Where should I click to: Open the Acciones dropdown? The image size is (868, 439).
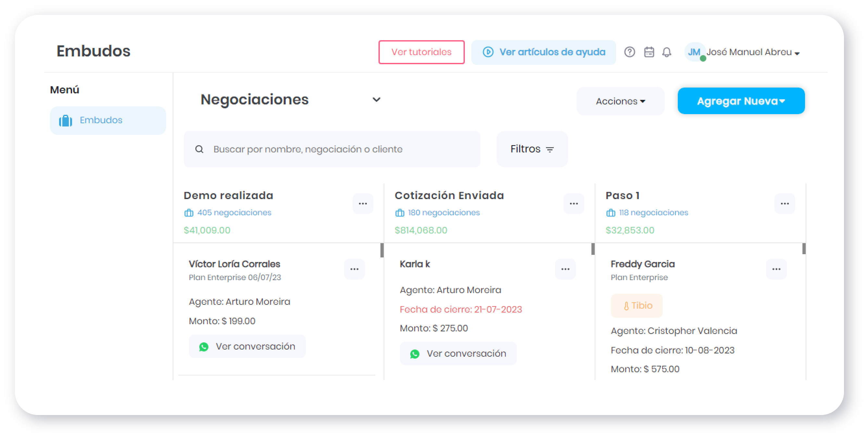(x=620, y=101)
